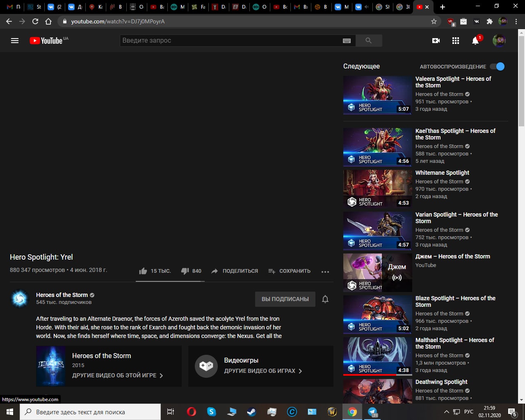Open the create video camera icon
525x420 pixels.
[436, 41]
